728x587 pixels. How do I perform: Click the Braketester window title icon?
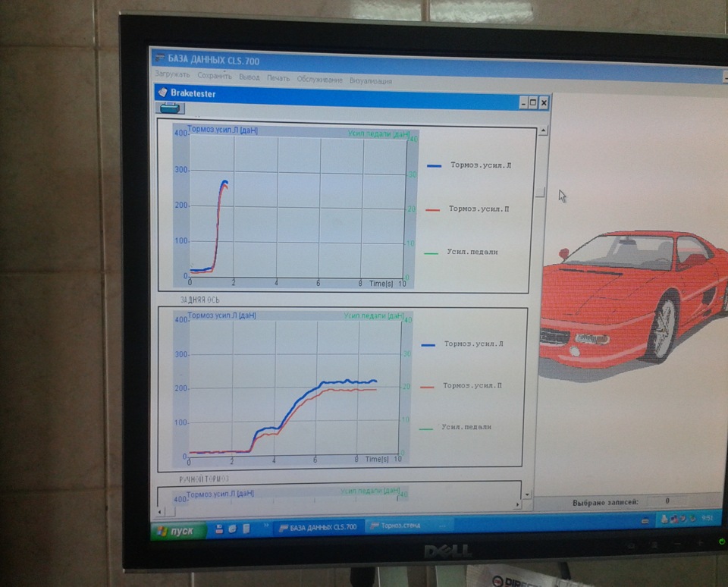click(x=162, y=92)
